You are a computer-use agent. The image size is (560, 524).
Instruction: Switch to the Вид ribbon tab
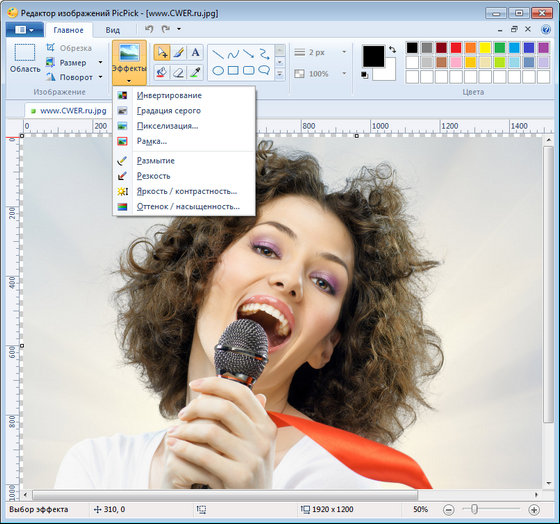112,30
